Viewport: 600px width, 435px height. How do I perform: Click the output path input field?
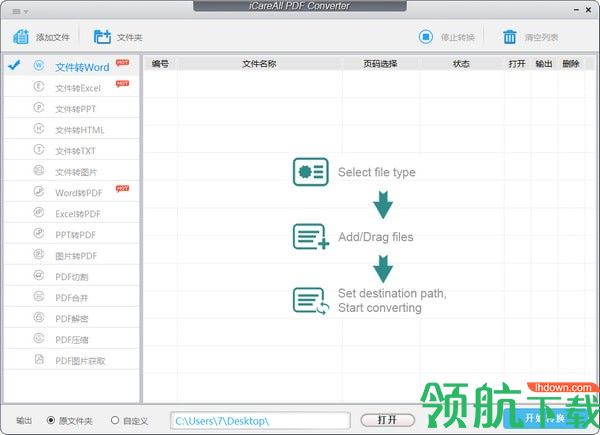pos(260,421)
